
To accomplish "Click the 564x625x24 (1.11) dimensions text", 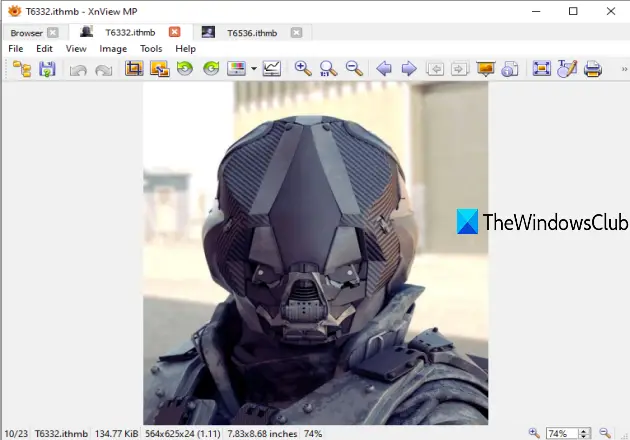I will pos(183,434).
